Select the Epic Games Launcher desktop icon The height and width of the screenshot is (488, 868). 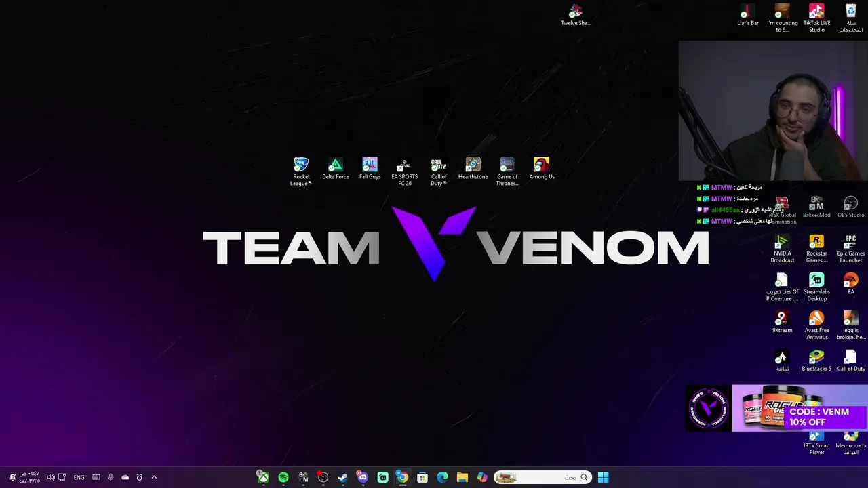850,249
